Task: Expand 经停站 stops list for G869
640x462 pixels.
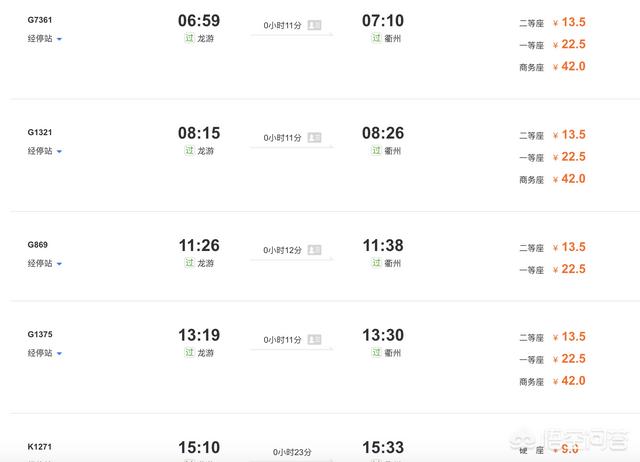Action: [x=44, y=263]
